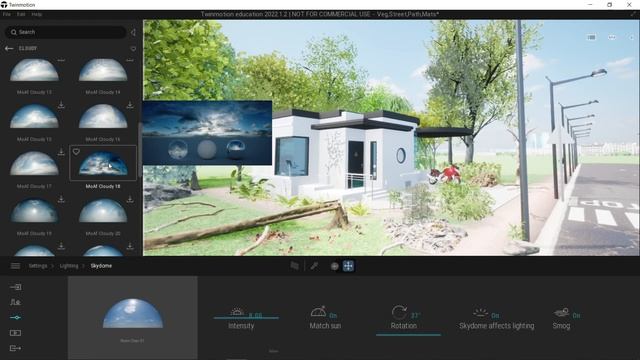The image size is (640, 360).
Task: Click the eye icon in the viewport's top-right corner
Action: [x=631, y=37]
